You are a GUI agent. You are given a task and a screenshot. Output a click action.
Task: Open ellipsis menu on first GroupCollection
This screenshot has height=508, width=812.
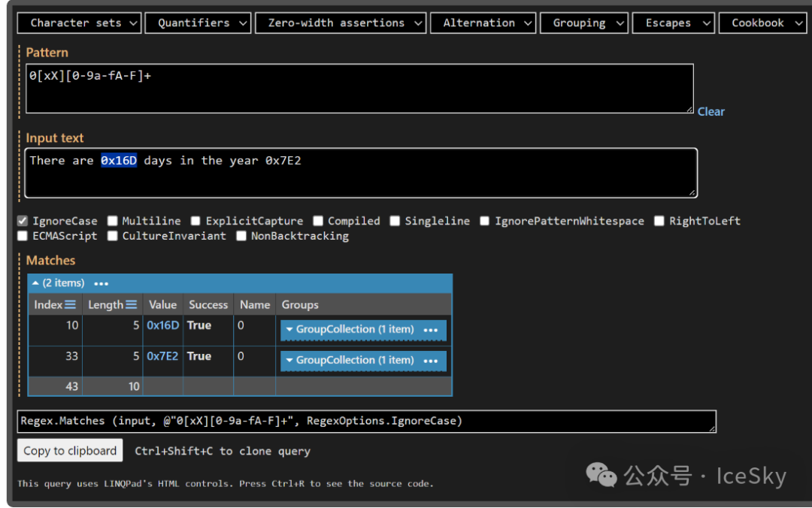point(430,330)
